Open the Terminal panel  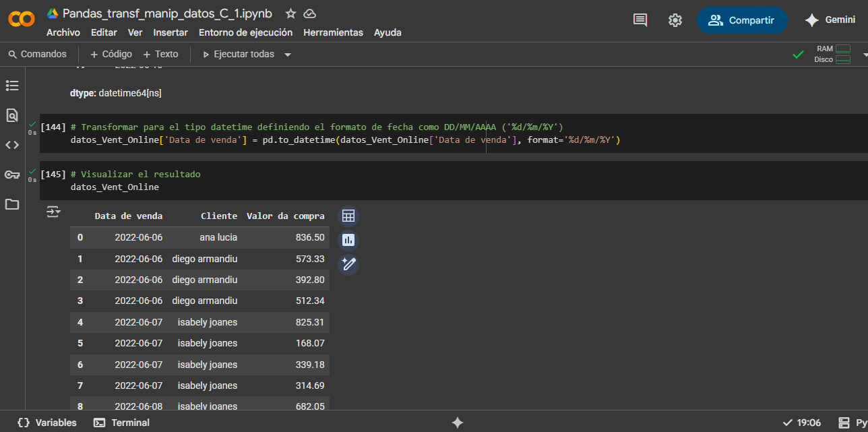coord(122,423)
